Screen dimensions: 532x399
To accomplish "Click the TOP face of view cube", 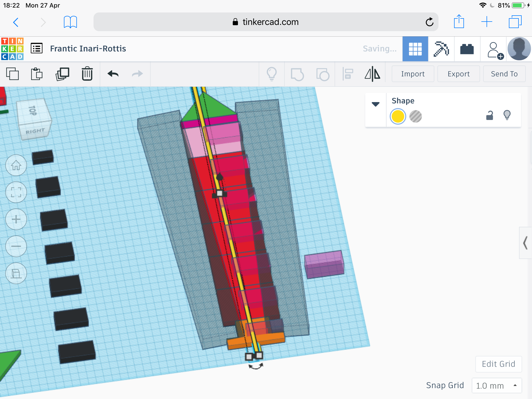I will (33, 110).
